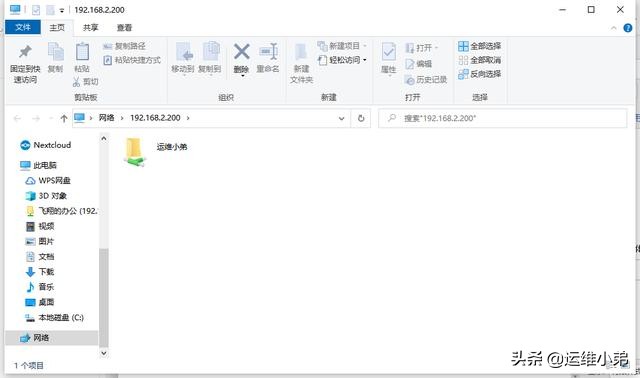The height and width of the screenshot is (378, 640).
Task: Open Copy to (复制到) menu
Action: tap(210, 58)
